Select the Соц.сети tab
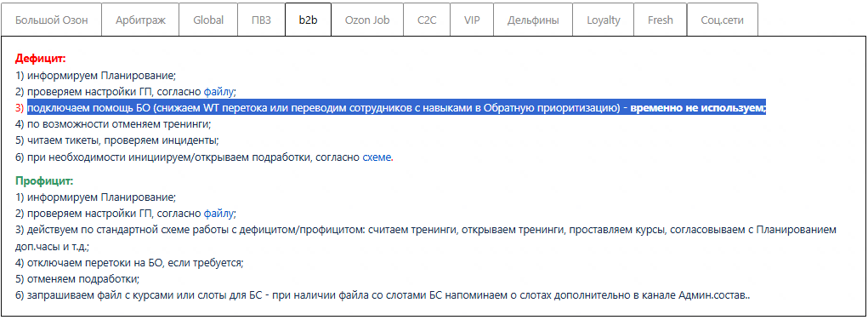 tap(722, 20)
